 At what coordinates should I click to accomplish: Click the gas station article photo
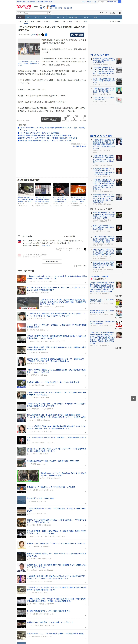[29, 49]
